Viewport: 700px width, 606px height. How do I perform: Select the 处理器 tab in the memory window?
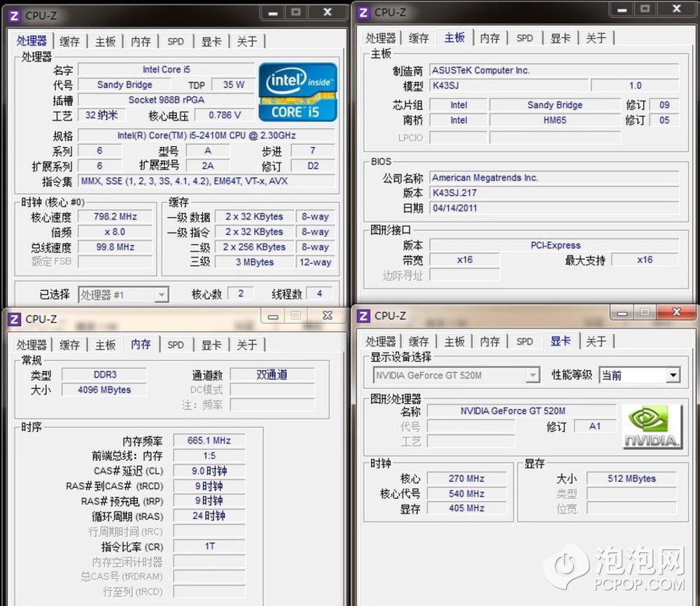coord(31,344)
